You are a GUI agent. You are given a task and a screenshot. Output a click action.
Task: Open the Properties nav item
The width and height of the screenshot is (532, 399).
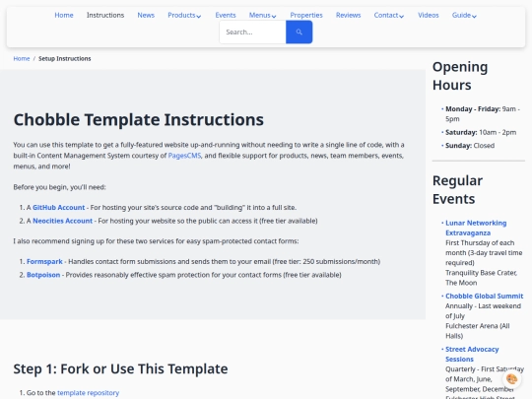pos(306,15)
